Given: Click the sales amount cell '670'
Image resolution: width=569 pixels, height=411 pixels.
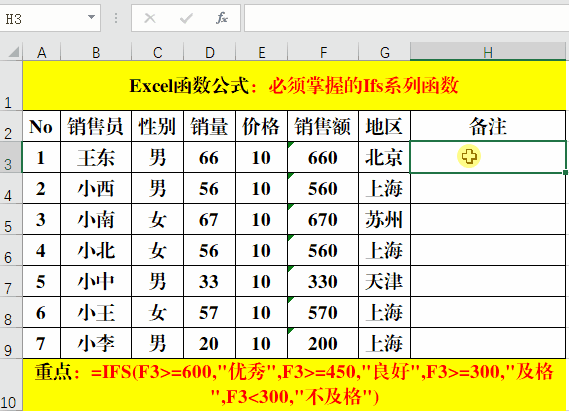Looking at the screenshot, I should coord(323,219).
